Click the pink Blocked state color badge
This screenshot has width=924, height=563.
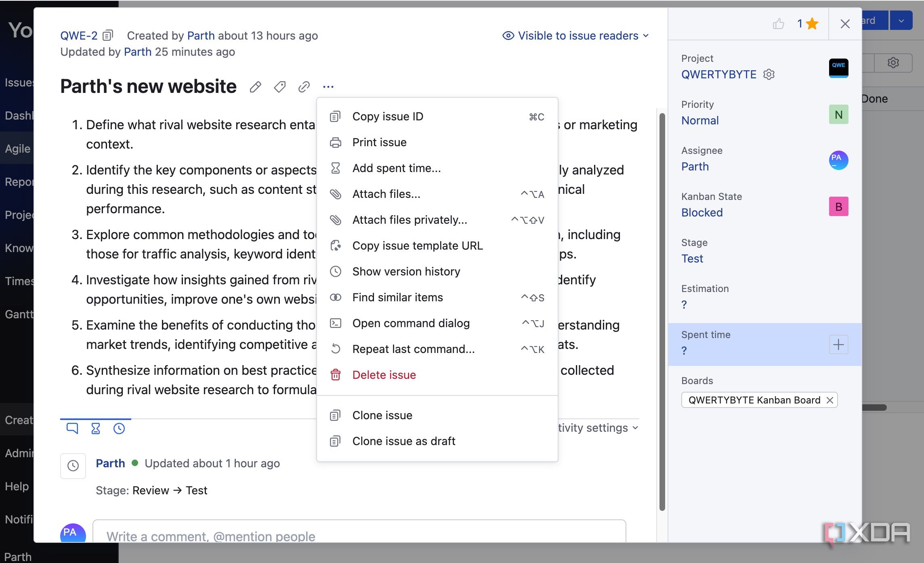838,206
